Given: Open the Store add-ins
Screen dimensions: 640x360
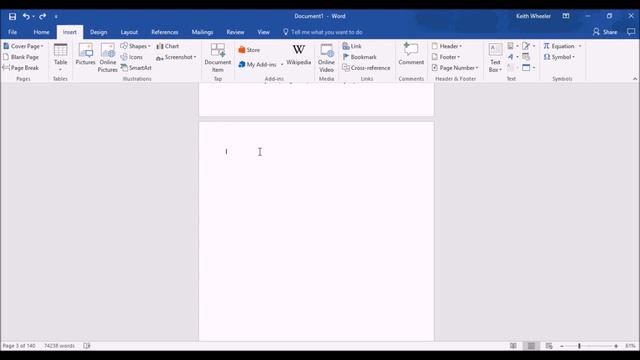Looking at the screenshot, I should (249, 50).
